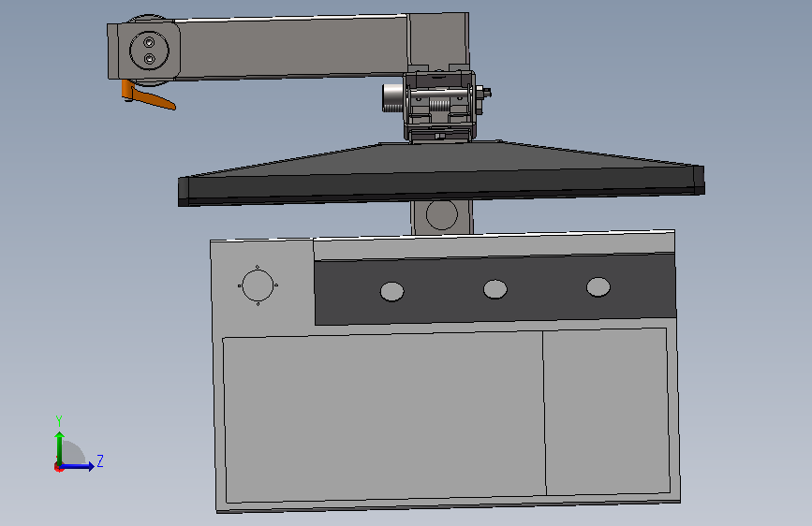Viewport: 812px width, 526px height.
Task: Select the round pivot cap with two screws
Action: (x=149, y=51)
